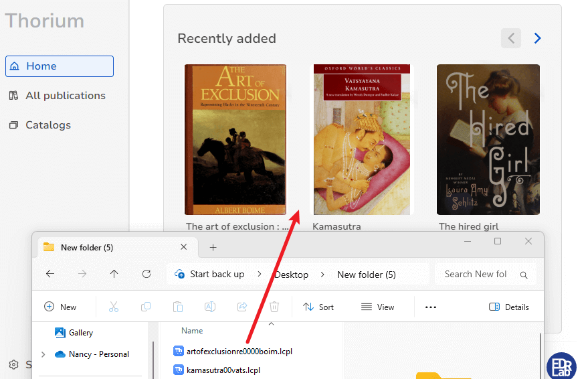
Task: Open All publications in Thorium sidebar
Action: click(58, 96)
